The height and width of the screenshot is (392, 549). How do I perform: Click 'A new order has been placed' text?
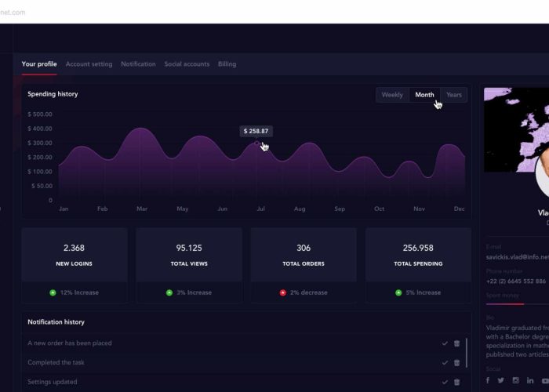70,343
